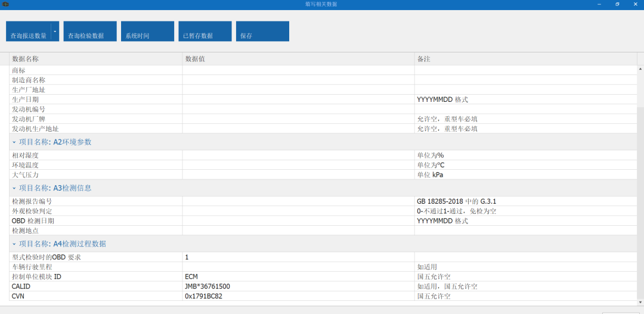Click the 0-不通过1-通过 remark cell
This screenshot has height=314, width=644.
pyautogui.click(x=526, y=211)
